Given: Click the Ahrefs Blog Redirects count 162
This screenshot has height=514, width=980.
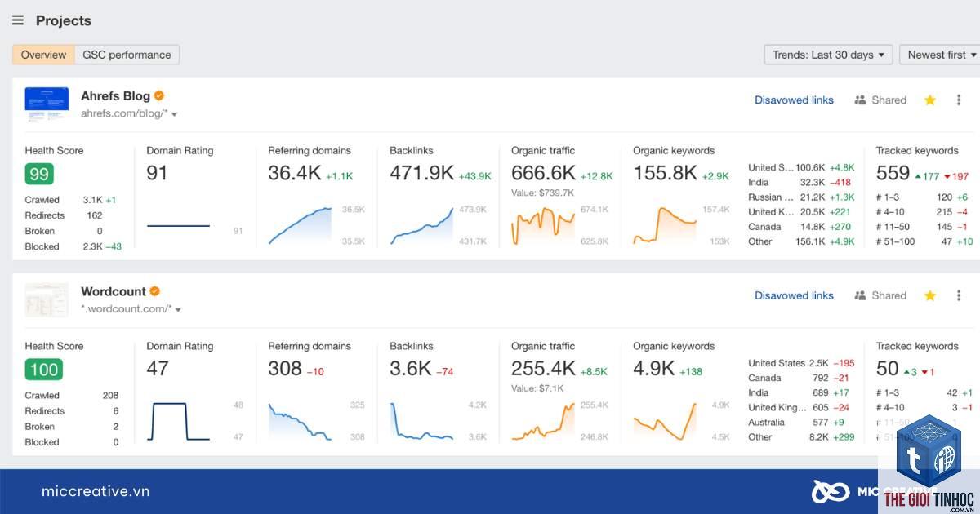Looking at the screenshot, I should (x=94, y=215).
